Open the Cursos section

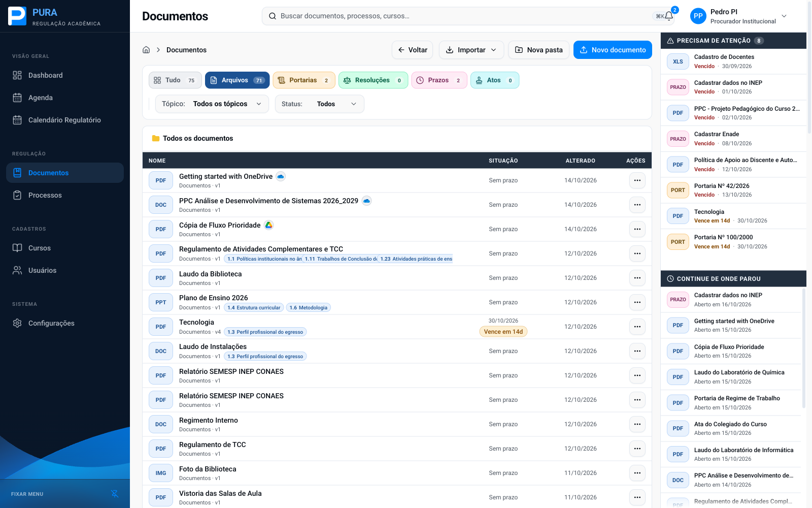[65, 248]
